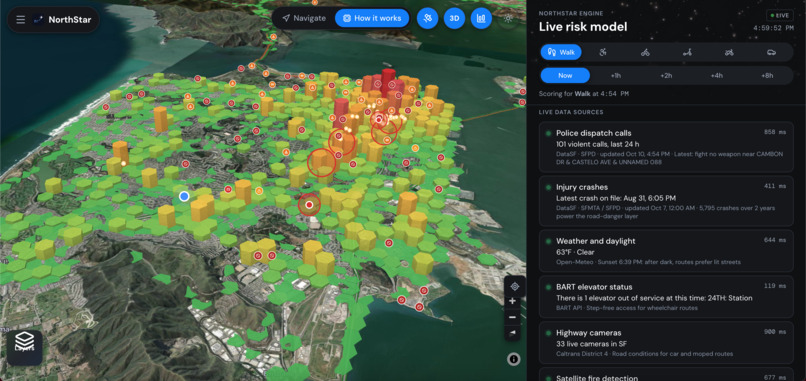The image size is (806, 381).
Task: Click the green status dot for Weather and daylight
Action: (x=548, y=241)
